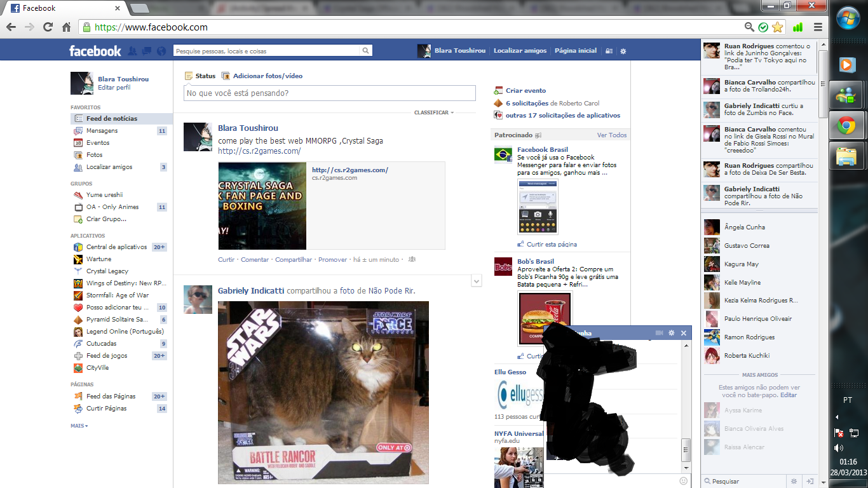Start a video call in chat window
The height and width of the screenshot is (488, 868).
click(x=659, y=333)
